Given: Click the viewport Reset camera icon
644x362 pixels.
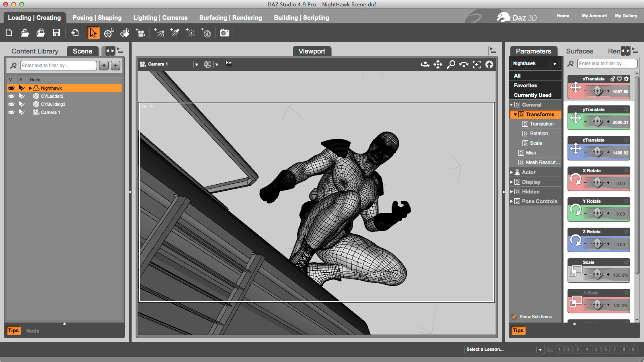Looking at the screenshot, I should pos(489,64).
